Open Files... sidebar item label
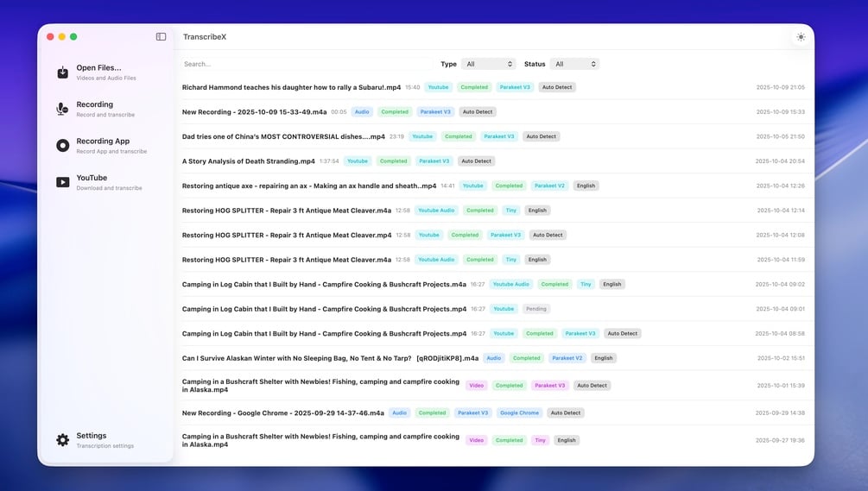Image resolution: width=868 pixels, height=491 pixels. (98, 67)
